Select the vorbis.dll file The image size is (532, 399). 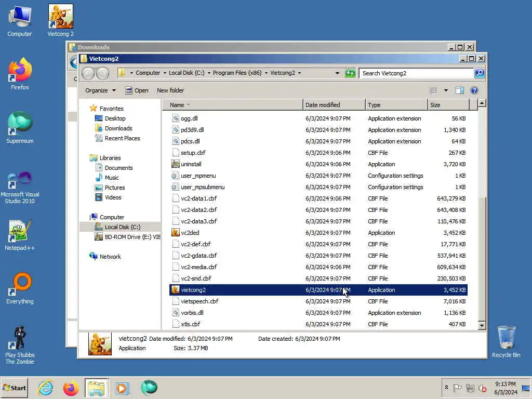pos(318,313)
